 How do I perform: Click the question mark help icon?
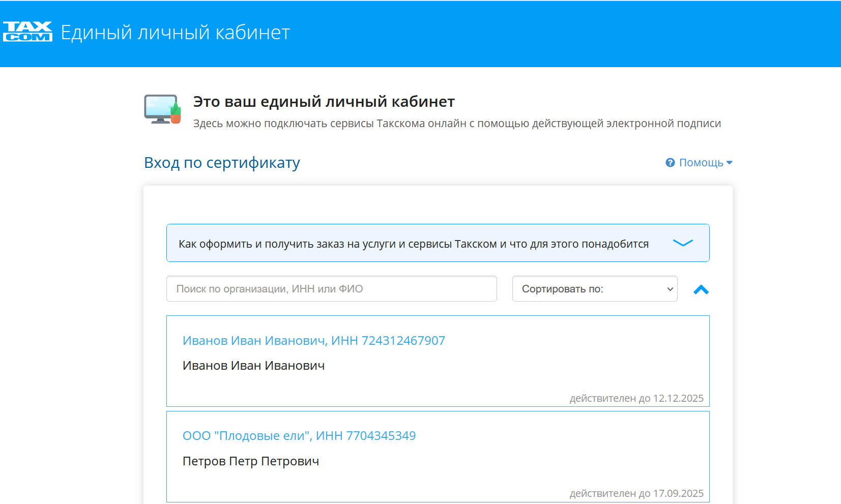pos(670,163)
